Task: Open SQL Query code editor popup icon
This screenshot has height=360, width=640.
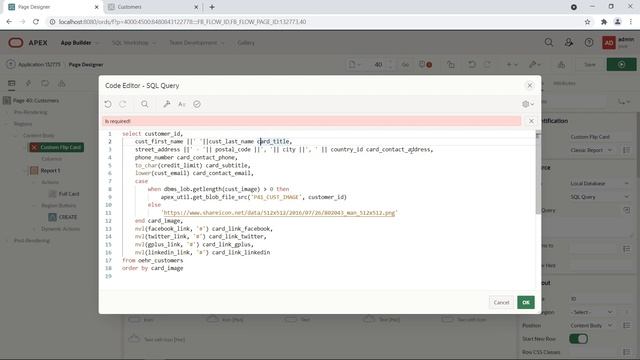Action: 627,210
